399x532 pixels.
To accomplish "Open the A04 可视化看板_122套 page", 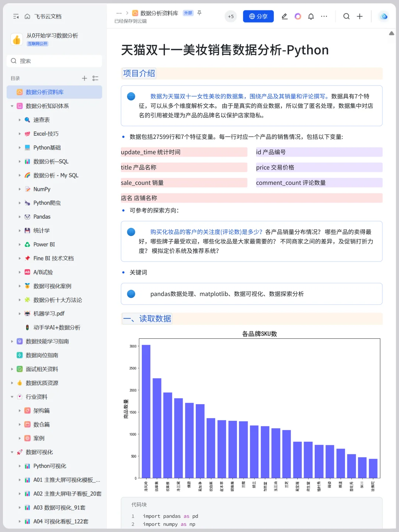I will click(x=61, y=522).
